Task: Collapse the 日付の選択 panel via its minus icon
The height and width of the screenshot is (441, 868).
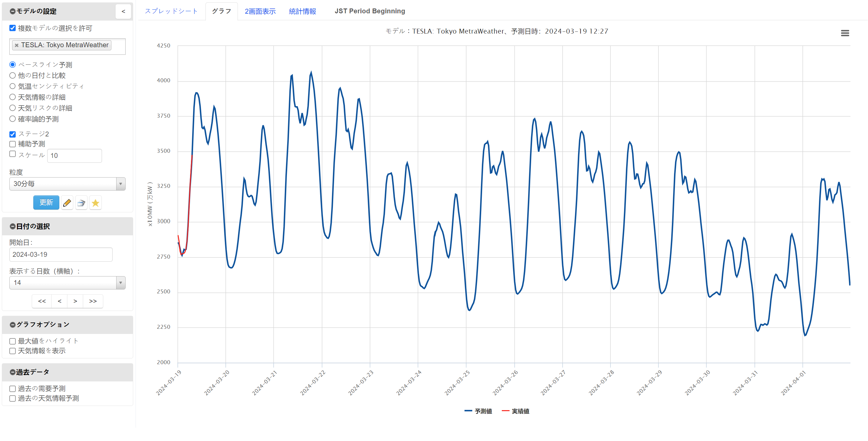Action: pyautogui.click(x=12, y=226)
